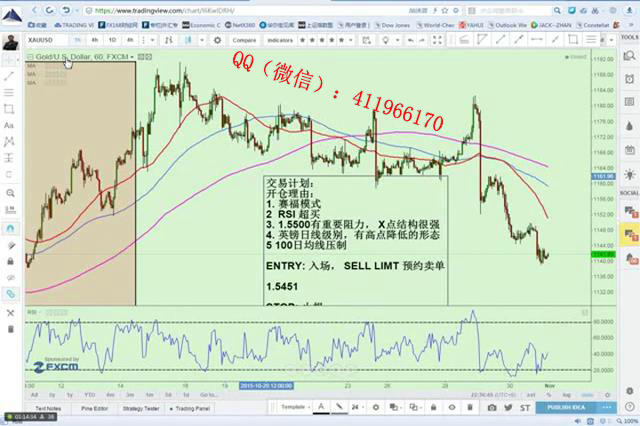The image size is (640, 426).
Task: Open the bar style dropdown arrow
Action: (x=201, y=40)
